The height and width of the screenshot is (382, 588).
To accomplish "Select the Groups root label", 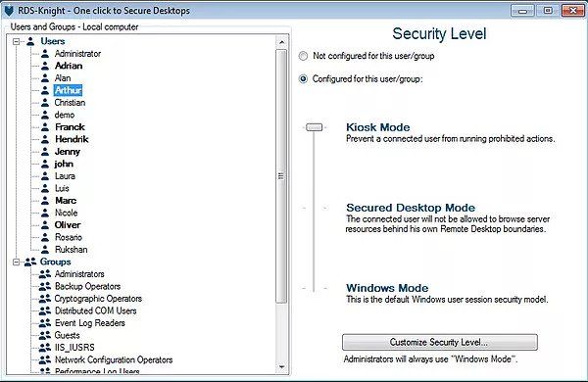I will coord(56,262).
